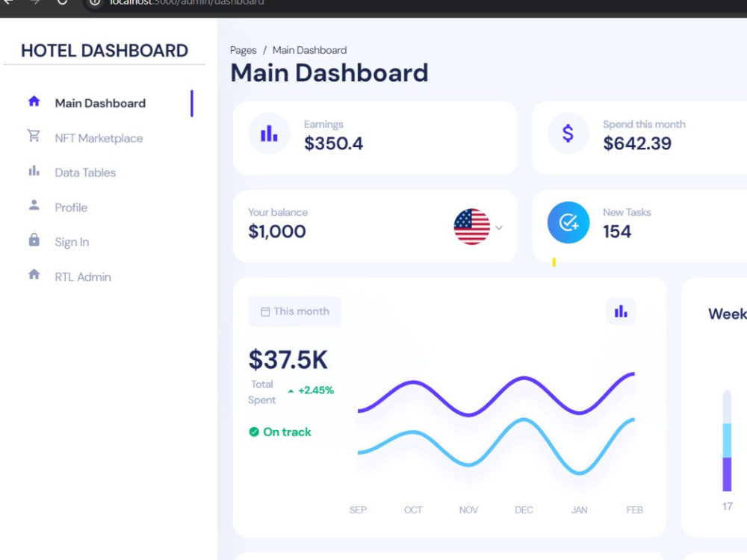Click the DEC label on chart axis
The width and height of the screenshot is (747, 560).
tap(524, 510)
